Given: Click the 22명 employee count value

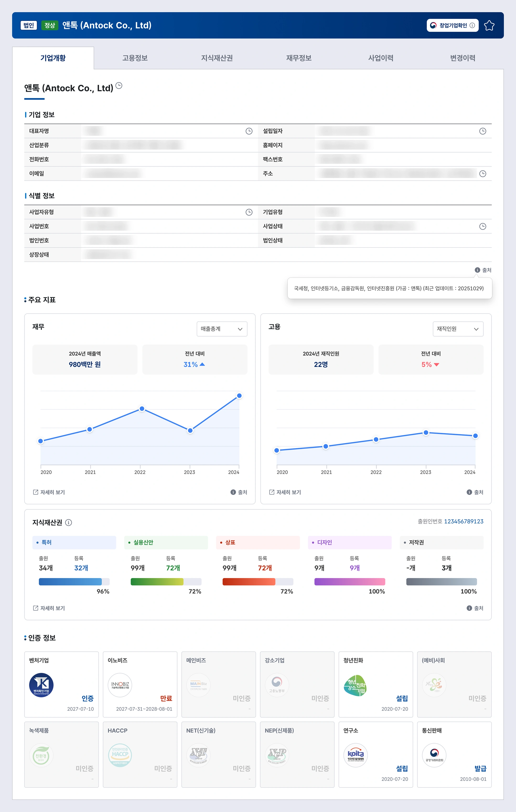Looking at the screenshot, I should pos(321,364).
